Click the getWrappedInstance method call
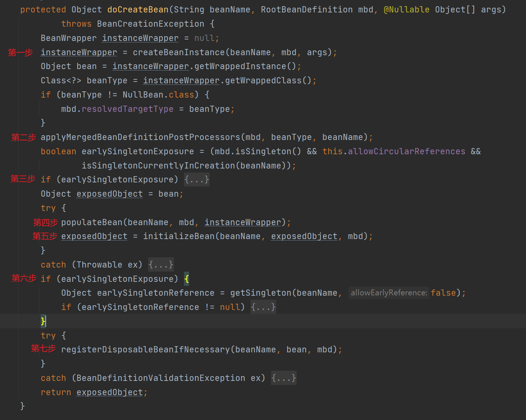Viewport: 526px width, 420px height. (x=240, y=67)
